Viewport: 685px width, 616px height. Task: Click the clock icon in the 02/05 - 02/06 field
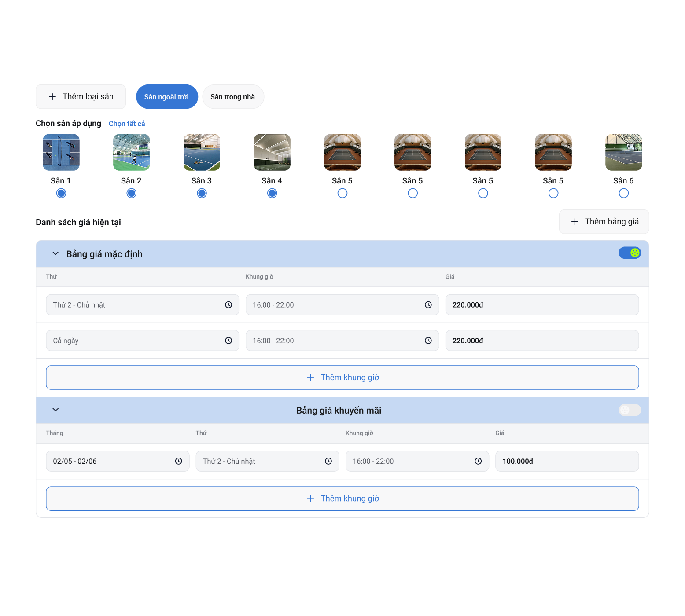(x=178, y=461)
